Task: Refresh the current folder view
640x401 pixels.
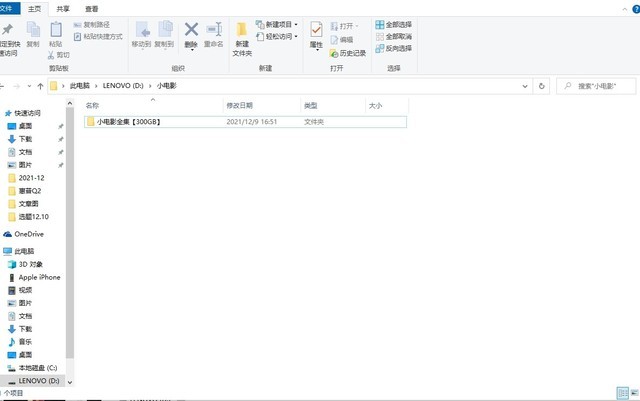Action: tap(541, 86)
